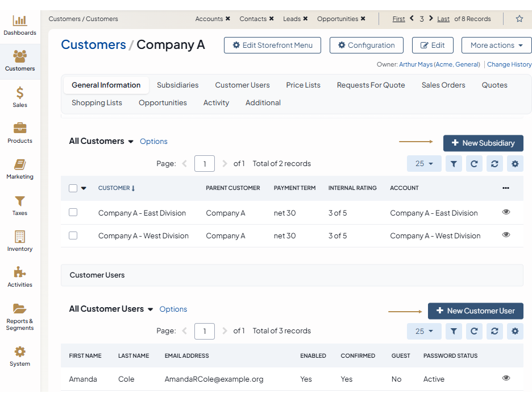Open the All Customers grid view dropdown
The image size is (532, 401).
(x=131, y=142)
